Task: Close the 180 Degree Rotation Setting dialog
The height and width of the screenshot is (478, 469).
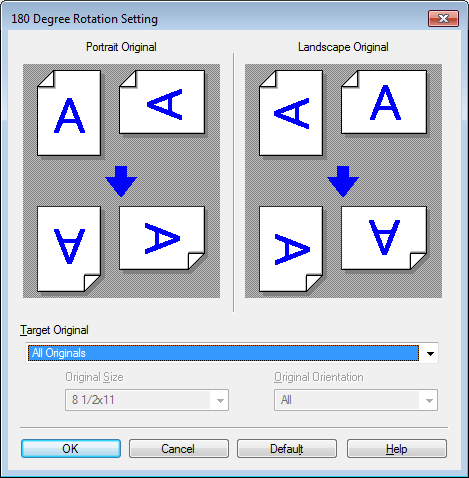Action: click(x=443, y=19)
